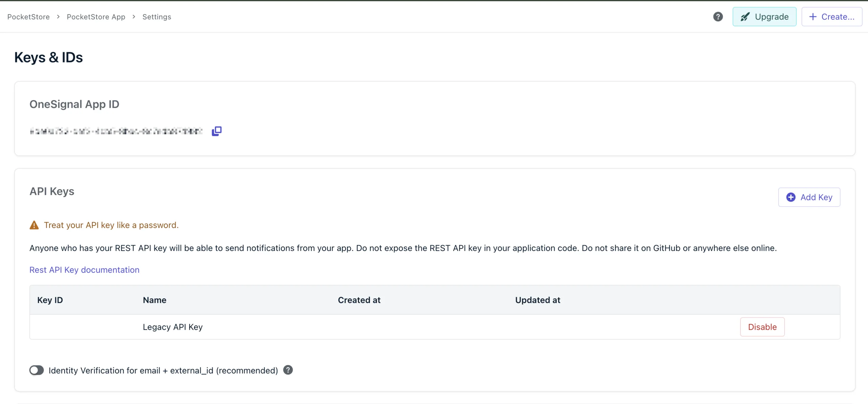Open the Create menu
The width and height of the screenshot is (868, 404).
point(832,17)
